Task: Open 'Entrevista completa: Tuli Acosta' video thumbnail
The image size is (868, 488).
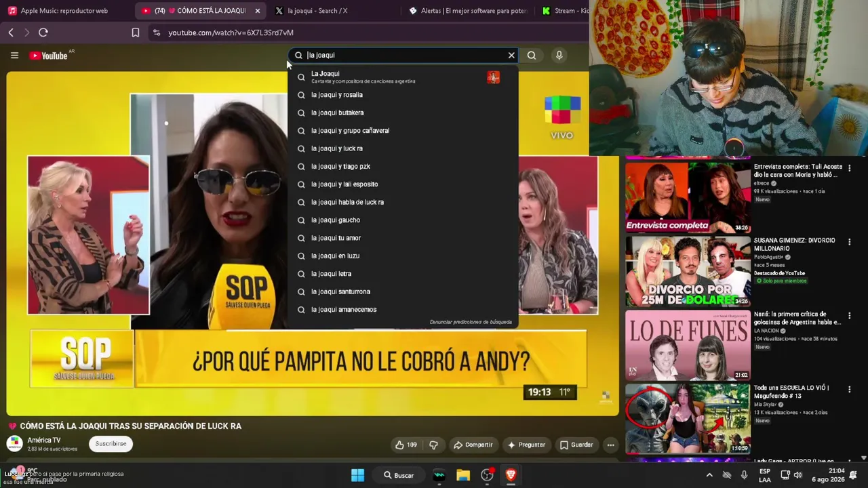Action: (688, 197)
